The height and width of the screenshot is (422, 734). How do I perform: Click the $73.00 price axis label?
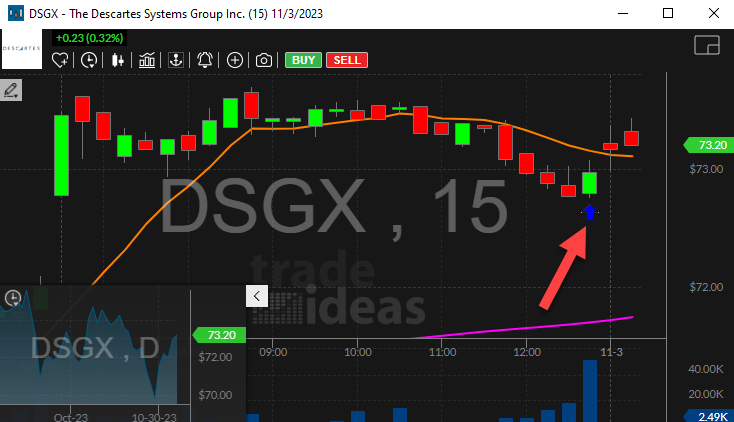coord(706,169)
